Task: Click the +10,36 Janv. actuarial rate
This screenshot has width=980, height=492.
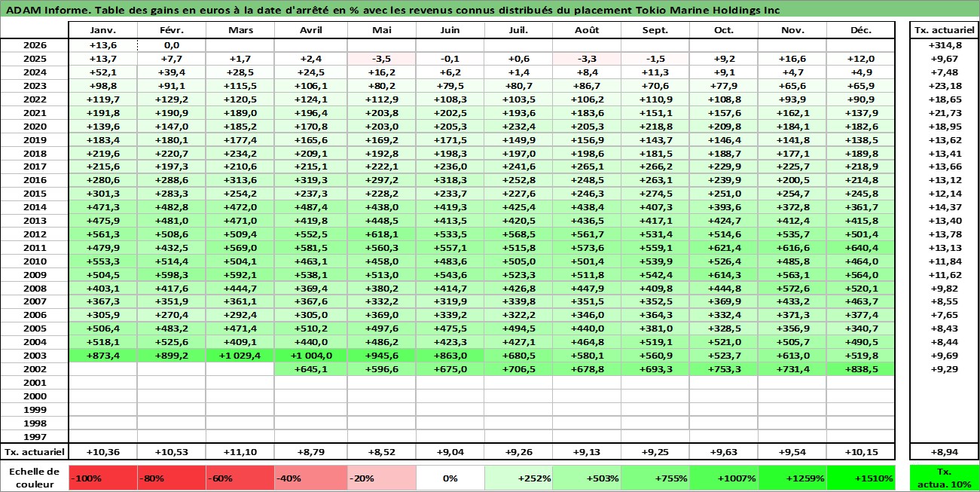Action: click(102, 452)
